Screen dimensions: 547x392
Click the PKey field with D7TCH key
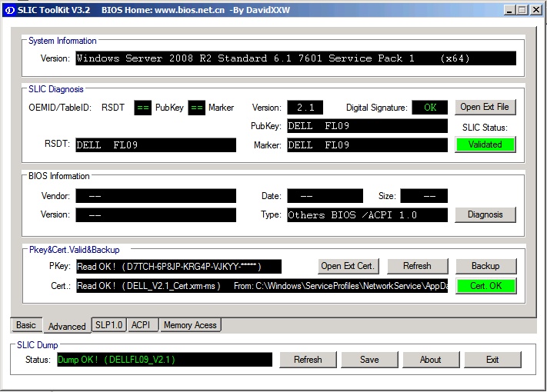(179, 267)
